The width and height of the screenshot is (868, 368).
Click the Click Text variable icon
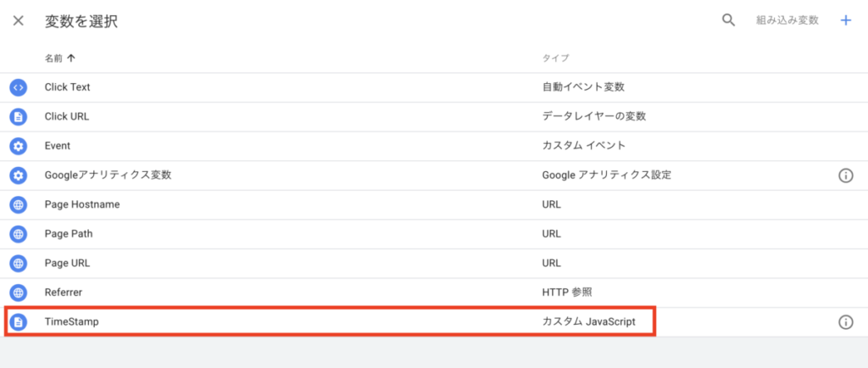pyautogui.click(x=19, y=87)
